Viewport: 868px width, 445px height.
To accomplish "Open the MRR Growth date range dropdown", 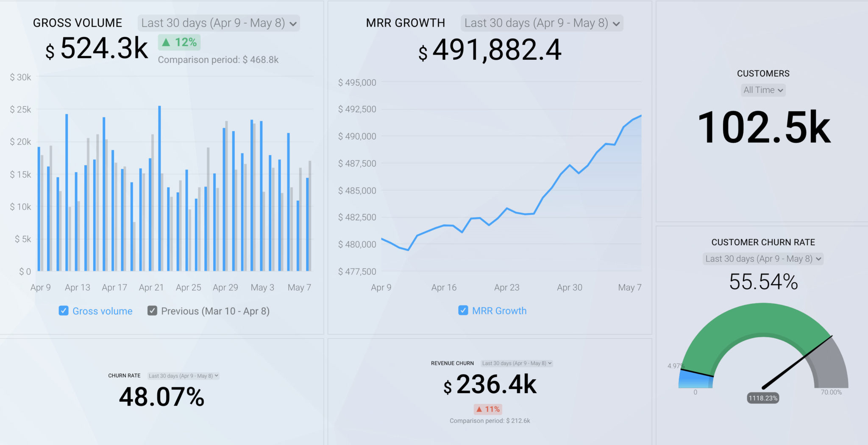I will click(x=542, y=23).
